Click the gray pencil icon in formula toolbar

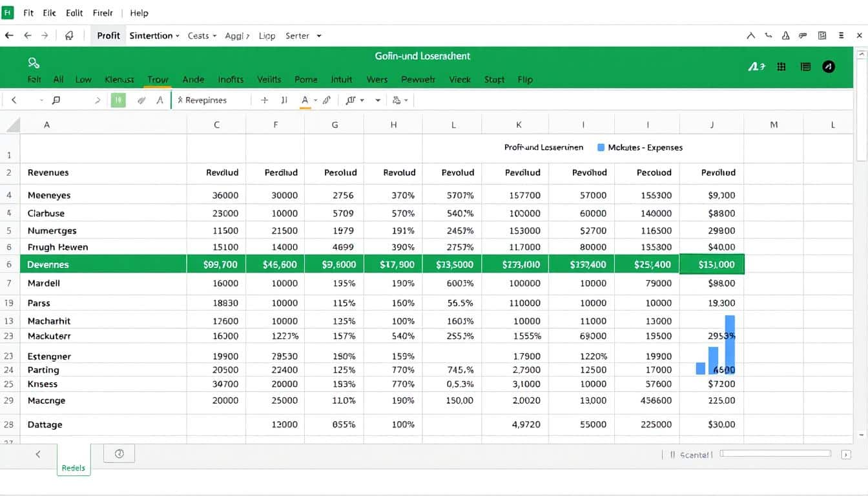[x=141, y=100]
